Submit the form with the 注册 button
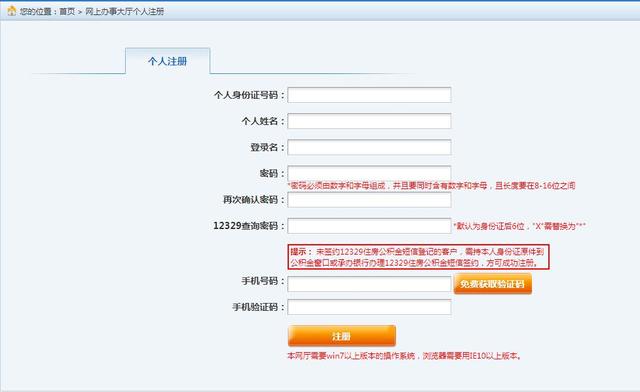 342,336
